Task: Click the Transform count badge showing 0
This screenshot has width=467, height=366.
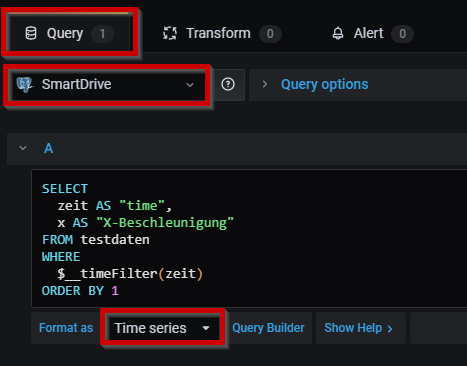Action: click(x=270, y=34)
